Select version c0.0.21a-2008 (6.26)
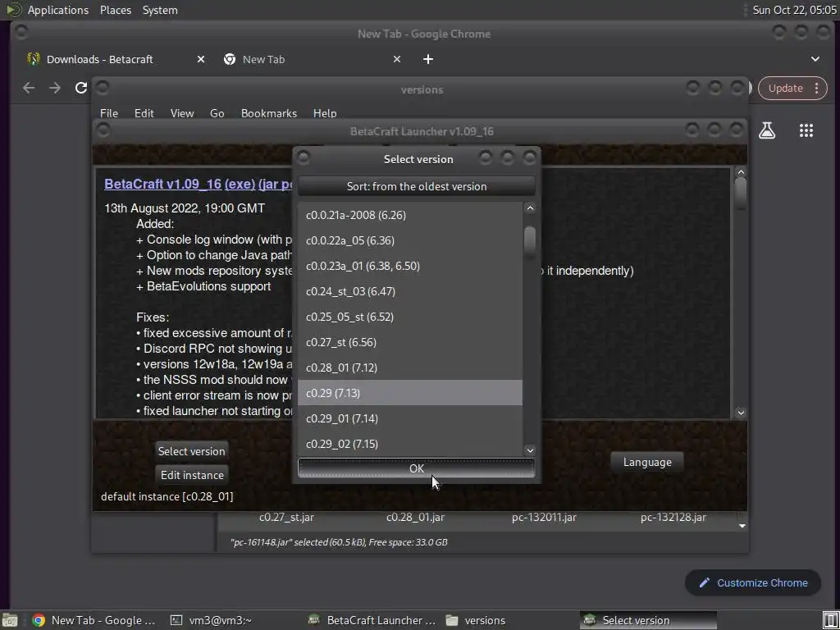840x630 pixels. click(x=410, y=215)
